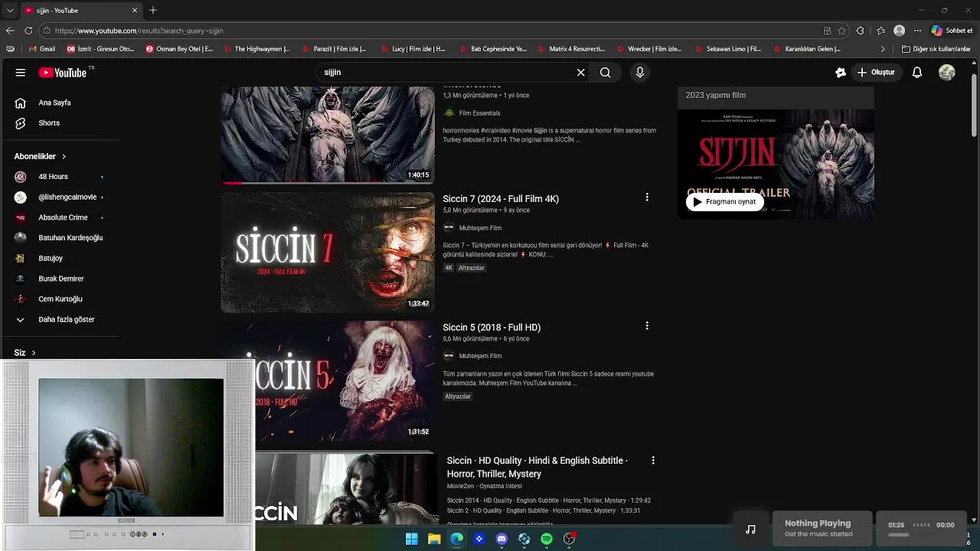This screenshot has width=980, height=551.
Task: Bookmark this page with the star icon
Action: pyautogui.click(x=841, y=31)
